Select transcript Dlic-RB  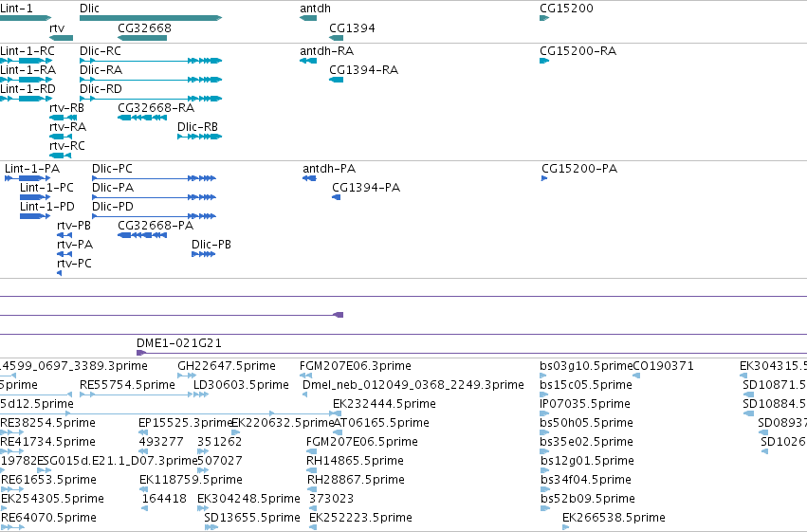[200, 137]
